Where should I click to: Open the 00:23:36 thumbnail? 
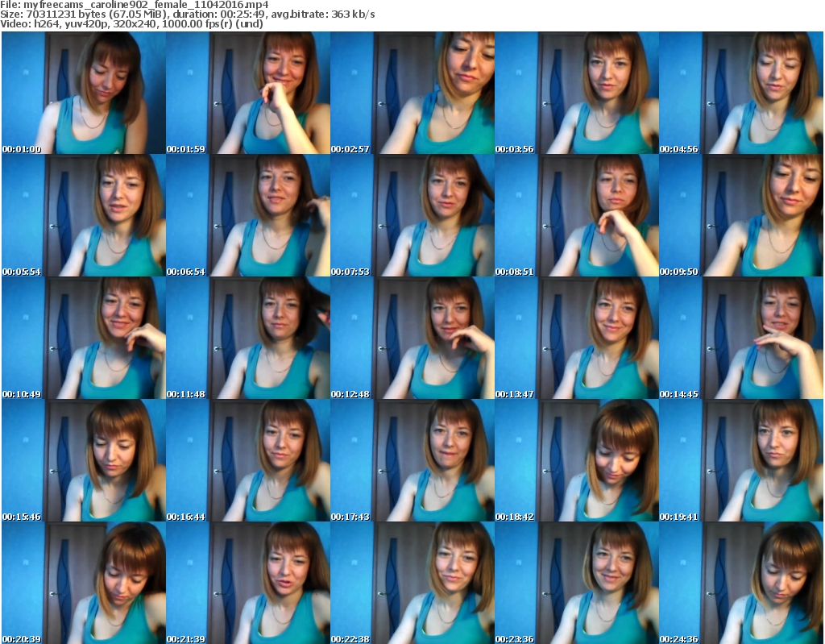point(577,583)
